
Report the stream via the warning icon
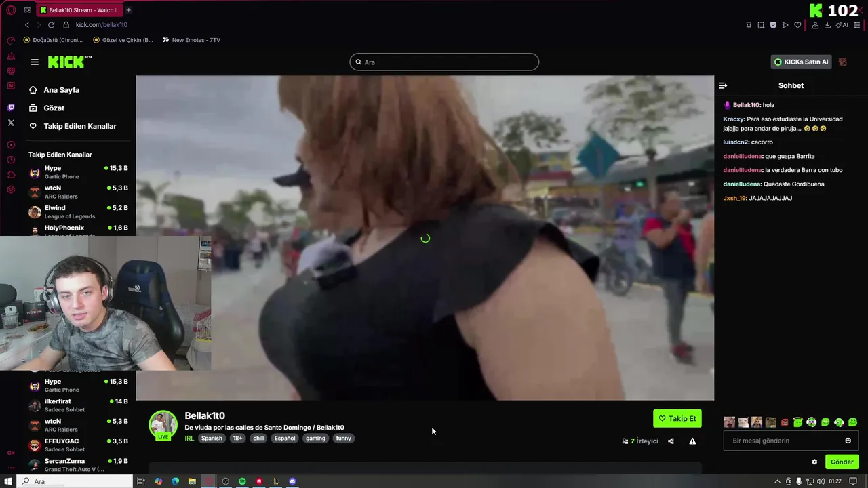(692, 441)
